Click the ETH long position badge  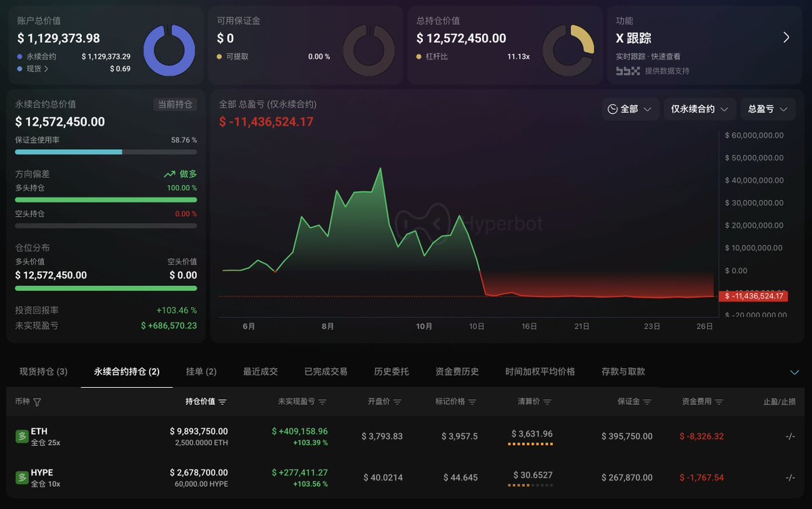click(22, 436)
